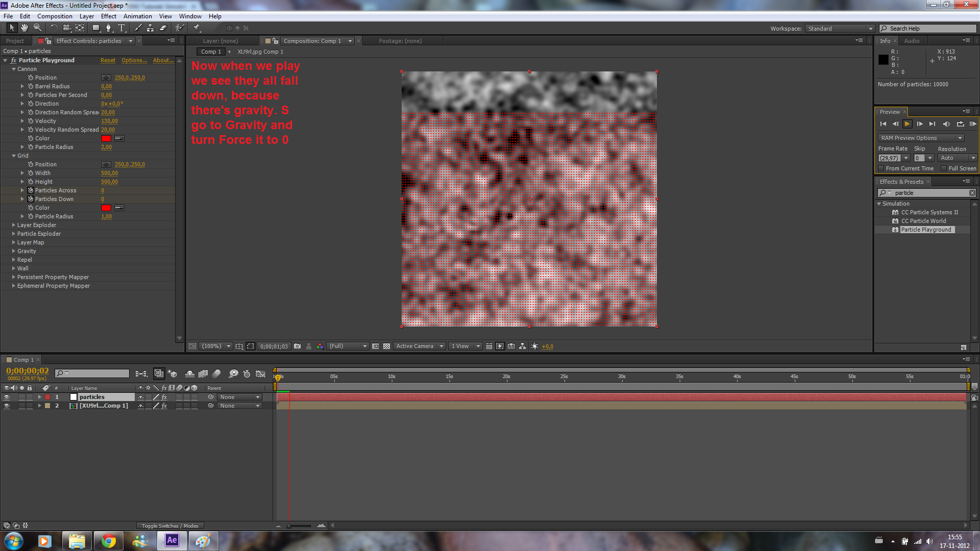Select the Brush tool

138,28
